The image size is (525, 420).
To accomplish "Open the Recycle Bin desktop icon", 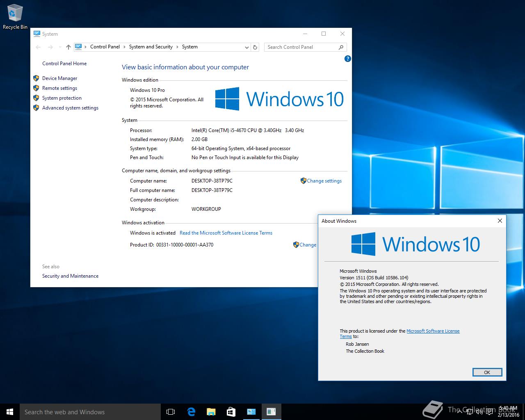I will point(15,17).
